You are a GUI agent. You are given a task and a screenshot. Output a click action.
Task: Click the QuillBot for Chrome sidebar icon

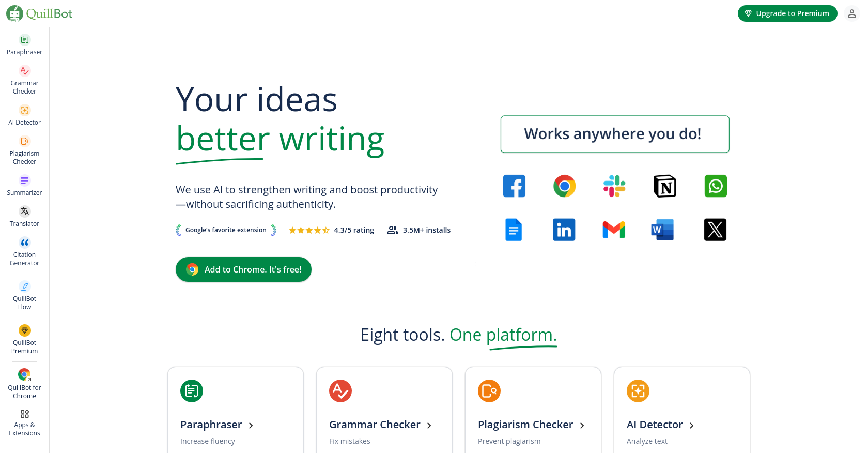pyautogui.click(x=24, y=374)
